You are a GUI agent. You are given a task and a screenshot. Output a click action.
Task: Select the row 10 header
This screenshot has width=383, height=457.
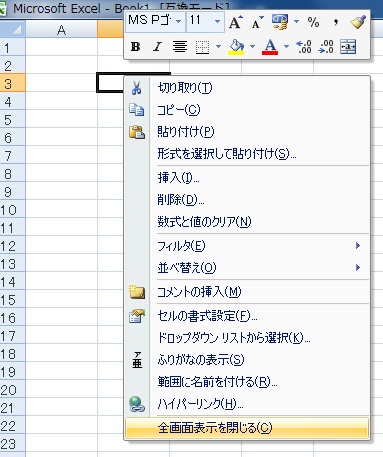(x=12, y=210)
